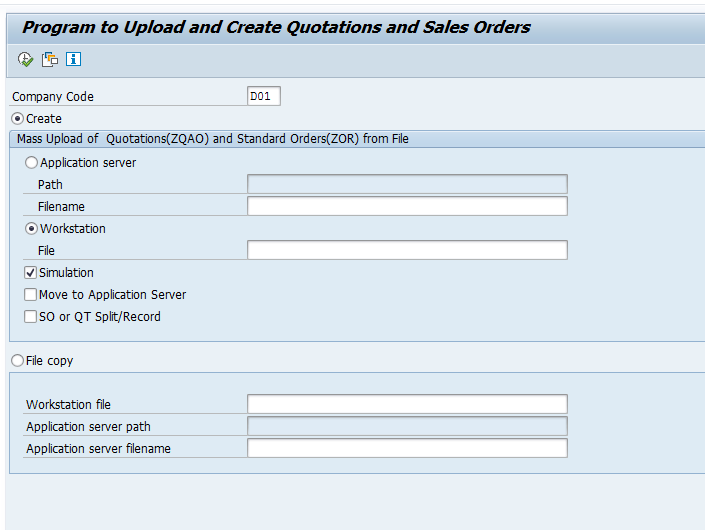Select the Create radio button

tap(18, 119)
